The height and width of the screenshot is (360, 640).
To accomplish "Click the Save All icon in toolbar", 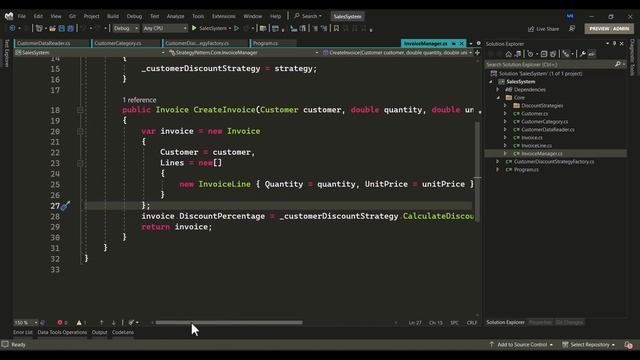I will pyautogui.click(x=70, y=29).
